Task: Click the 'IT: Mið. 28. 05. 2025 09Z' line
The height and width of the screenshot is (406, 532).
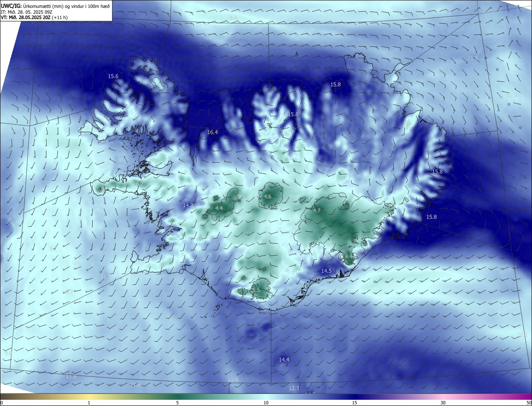Action: point(27,12)
